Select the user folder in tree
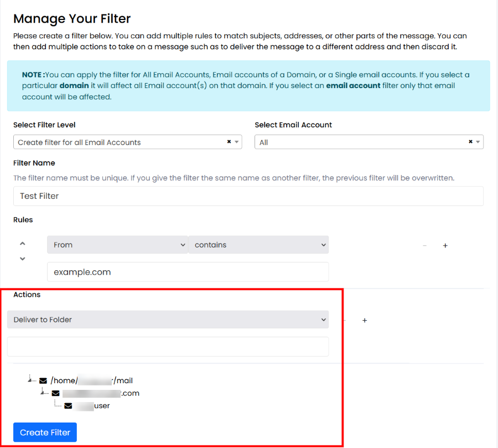The width and height of the screenshot is (498, 448). pos(93,406)
